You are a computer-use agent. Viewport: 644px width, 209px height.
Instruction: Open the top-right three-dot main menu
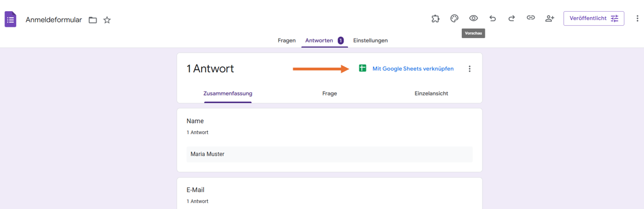coord(637,18)
